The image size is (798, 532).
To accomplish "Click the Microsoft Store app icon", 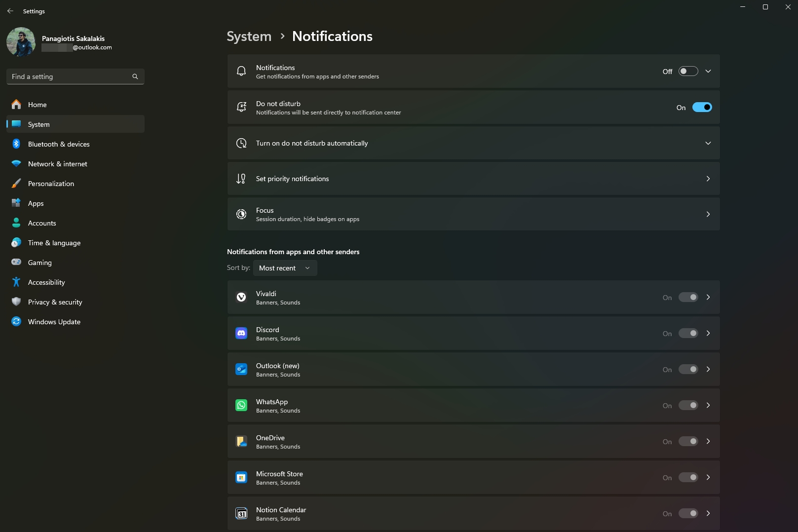I will 241,477.
